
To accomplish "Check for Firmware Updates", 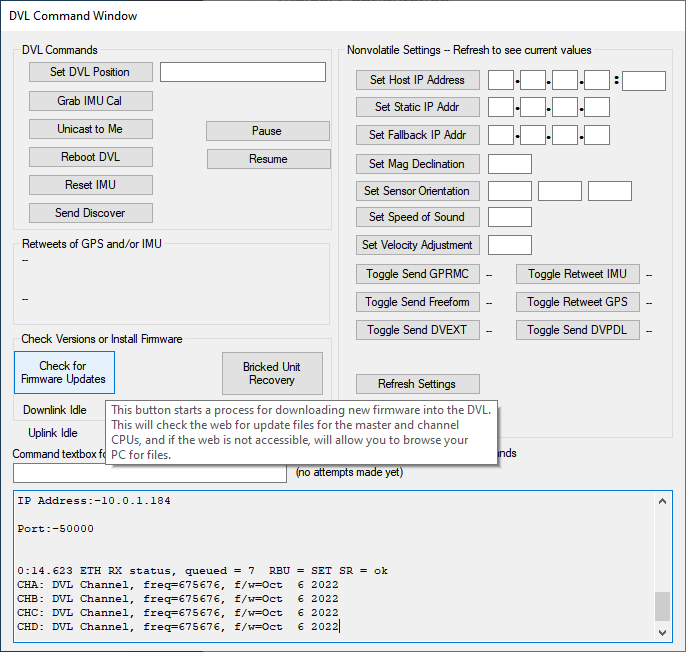I will pyautogui.click(x=63, y=373).
